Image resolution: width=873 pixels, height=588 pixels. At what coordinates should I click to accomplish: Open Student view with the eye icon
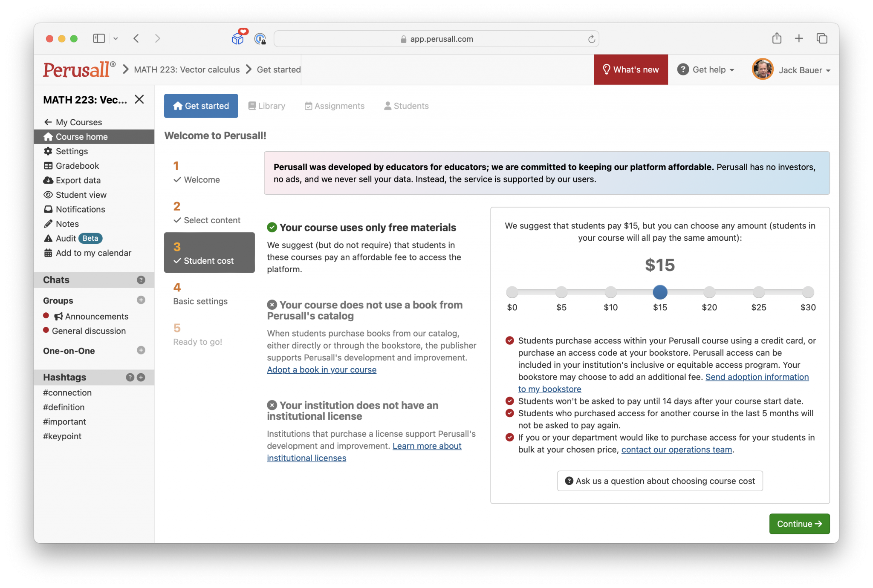click(x=48, y=195)
